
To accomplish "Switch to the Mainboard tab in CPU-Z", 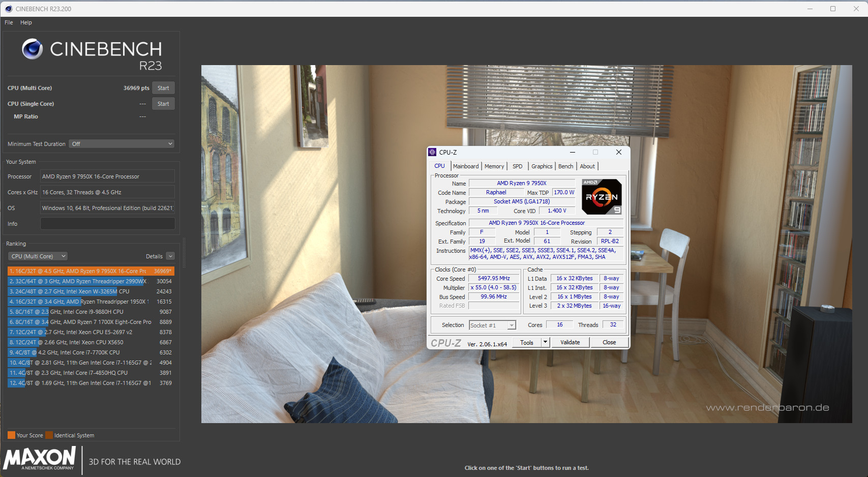I will pos(466,166).
